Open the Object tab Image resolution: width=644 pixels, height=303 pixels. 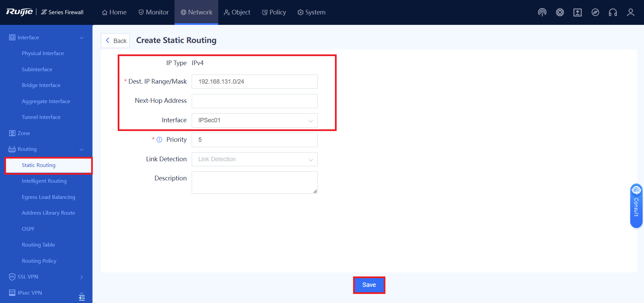(237, 12)
